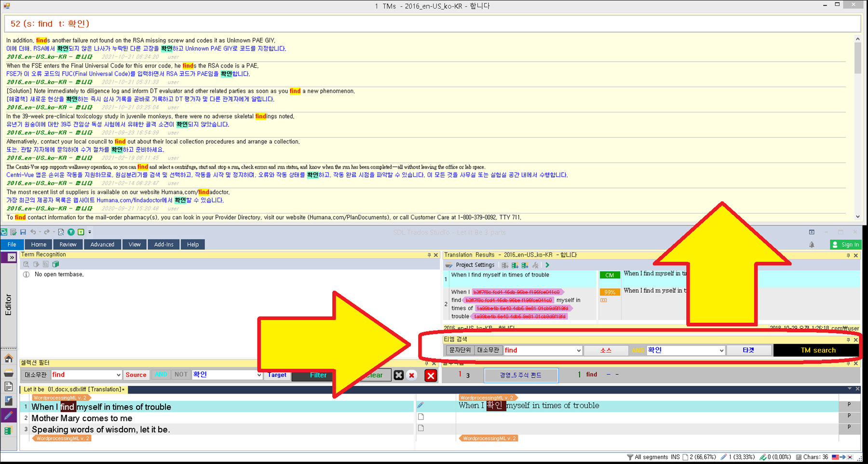Toggle 대소무관 option in TM search panel
The height and width of the screenshot is (464, 868).
point(488,350)
